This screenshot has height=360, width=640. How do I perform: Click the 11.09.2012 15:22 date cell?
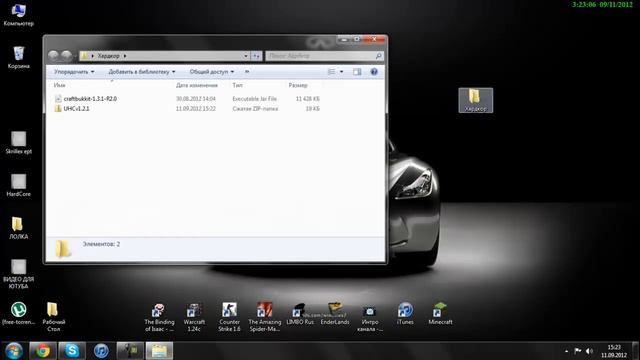[196, 109]
